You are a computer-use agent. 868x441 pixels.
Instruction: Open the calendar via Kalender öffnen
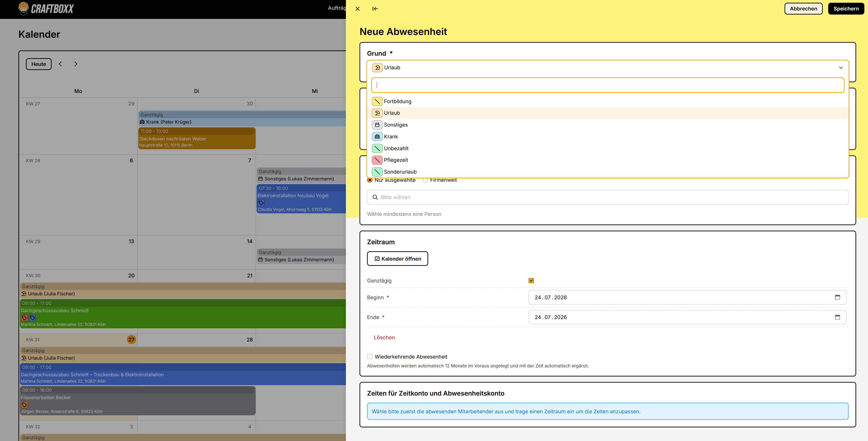[397, 259]
